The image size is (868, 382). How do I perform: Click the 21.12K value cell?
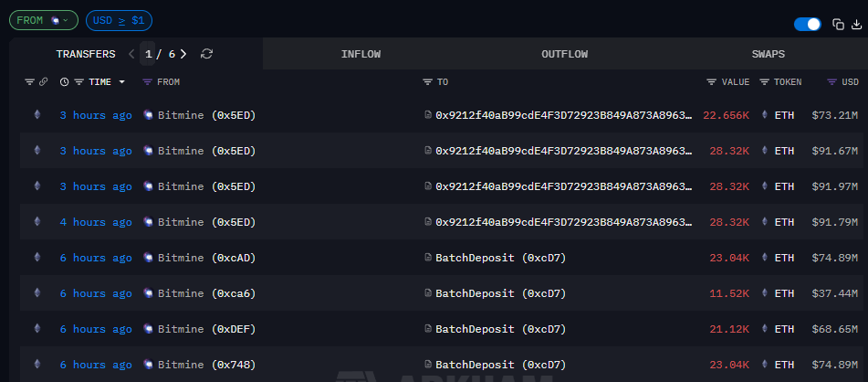[729, 329]
